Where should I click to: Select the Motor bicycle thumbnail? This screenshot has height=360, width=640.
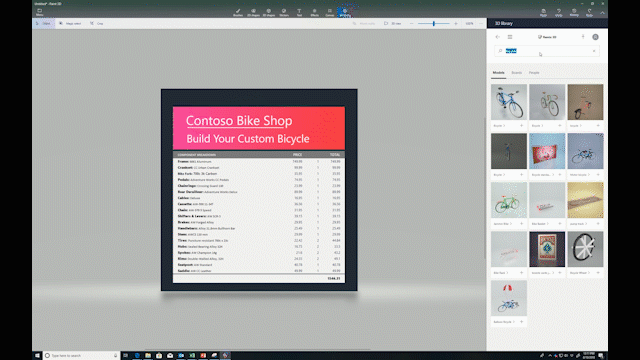pos(585,151)
